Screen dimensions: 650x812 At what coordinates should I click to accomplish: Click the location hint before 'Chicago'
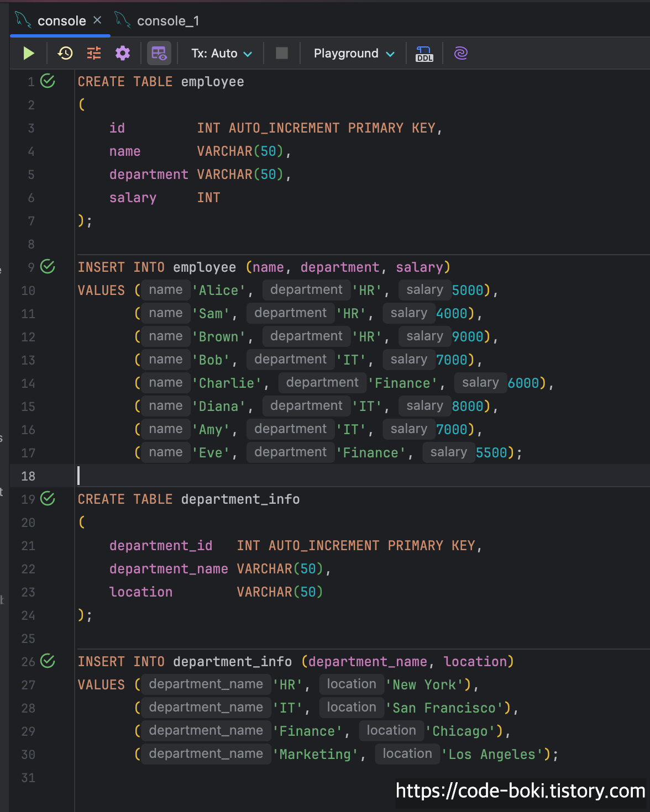click(x=391, y=731)
